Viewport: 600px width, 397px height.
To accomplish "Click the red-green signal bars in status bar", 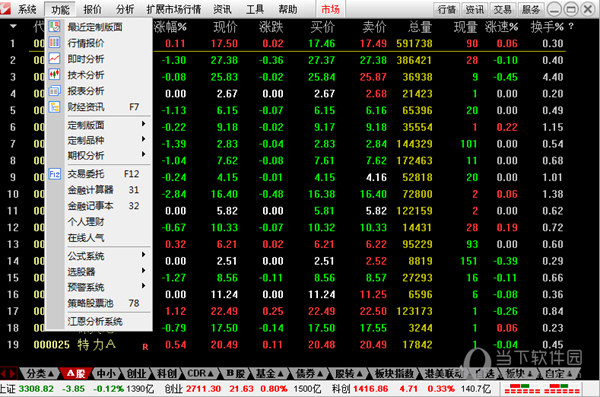I will click(542, 389).
